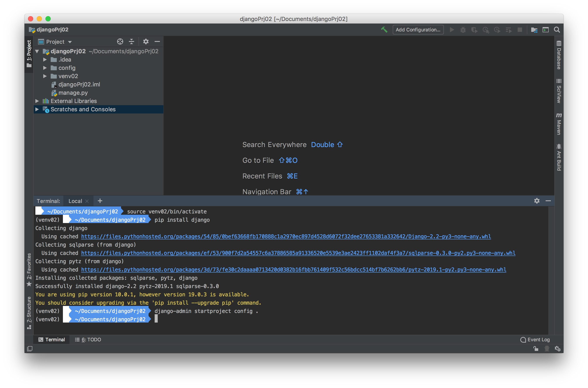This screenshot has width=588, height=388.
Task: Open the sqlparse-0.3.0 wheel link
Action: pos(298,253)
